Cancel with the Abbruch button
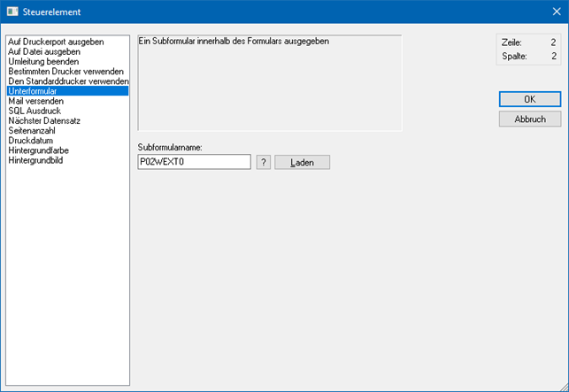569x392 pixels. (529, 119)
